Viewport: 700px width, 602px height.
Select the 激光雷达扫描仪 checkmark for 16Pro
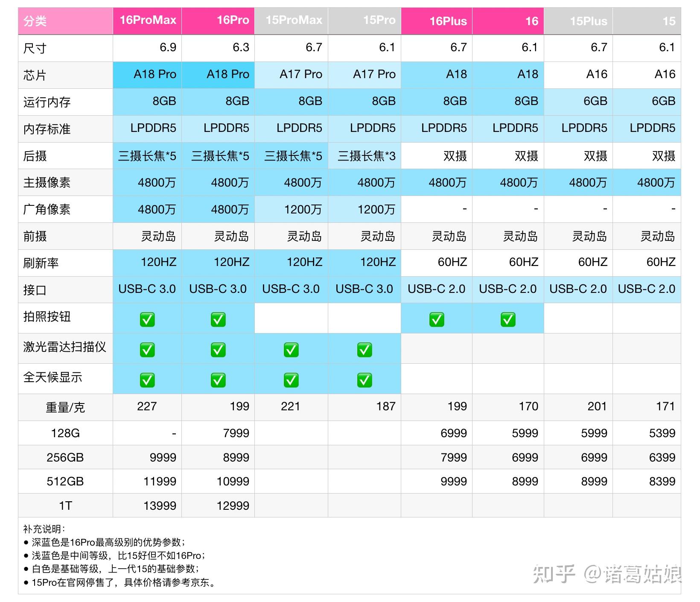click(x=218, y=350)
